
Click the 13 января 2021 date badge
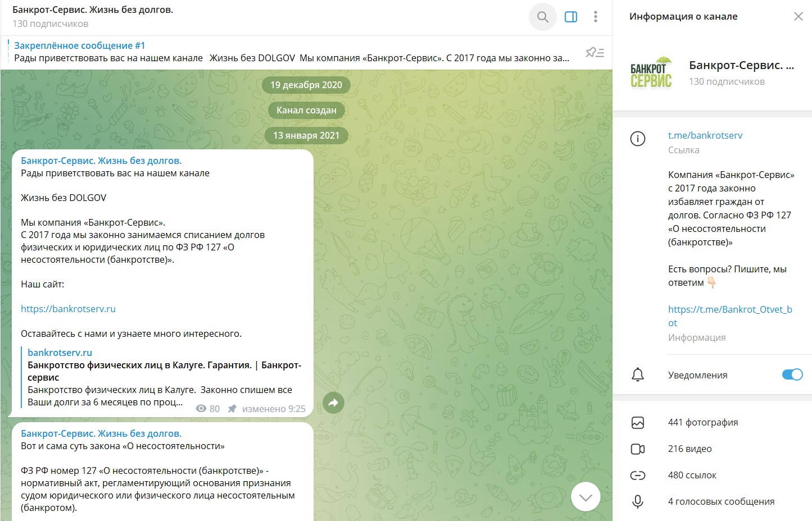point(306,135)
